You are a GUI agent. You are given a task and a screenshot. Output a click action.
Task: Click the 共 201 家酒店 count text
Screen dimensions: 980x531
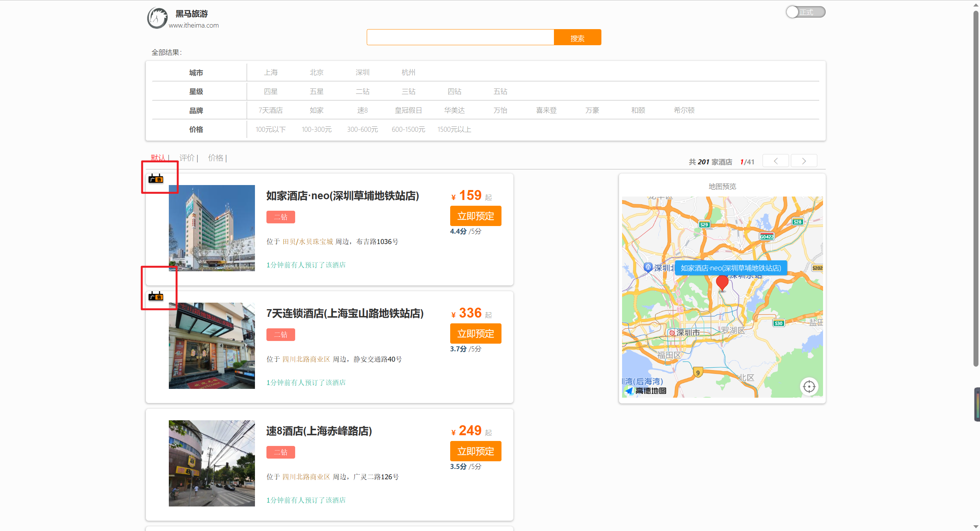(710, 162)
